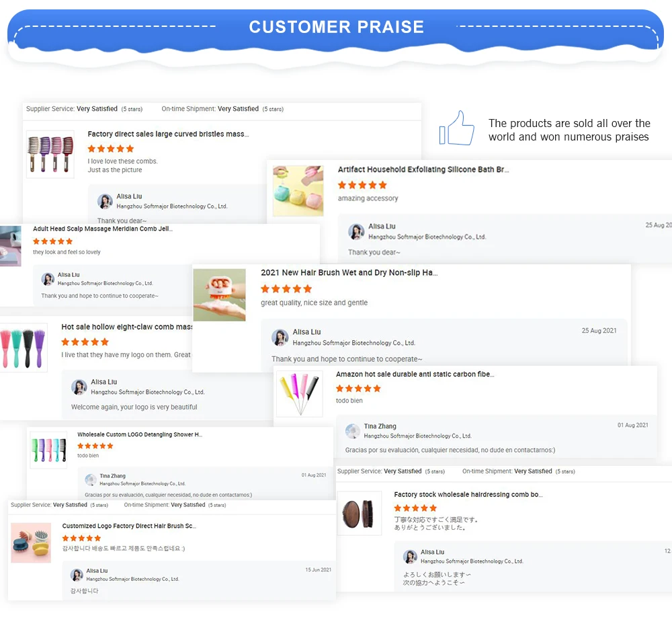672x630 pixels.
Task: Click avatar under Customized Logo Hair Brush review
Action: tap(77, 575)
